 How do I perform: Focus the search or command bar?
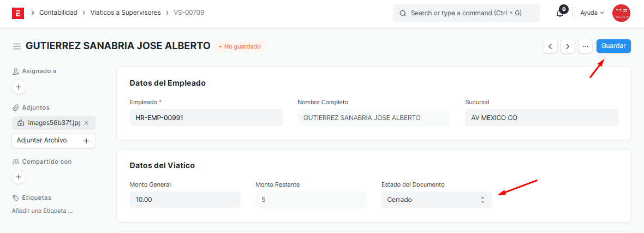tap(466, 13)
